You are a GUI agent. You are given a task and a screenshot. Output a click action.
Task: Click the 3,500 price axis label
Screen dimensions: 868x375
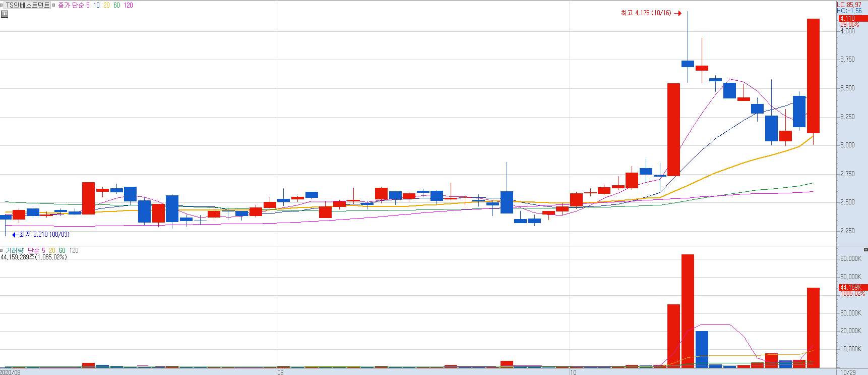point(847,88)
